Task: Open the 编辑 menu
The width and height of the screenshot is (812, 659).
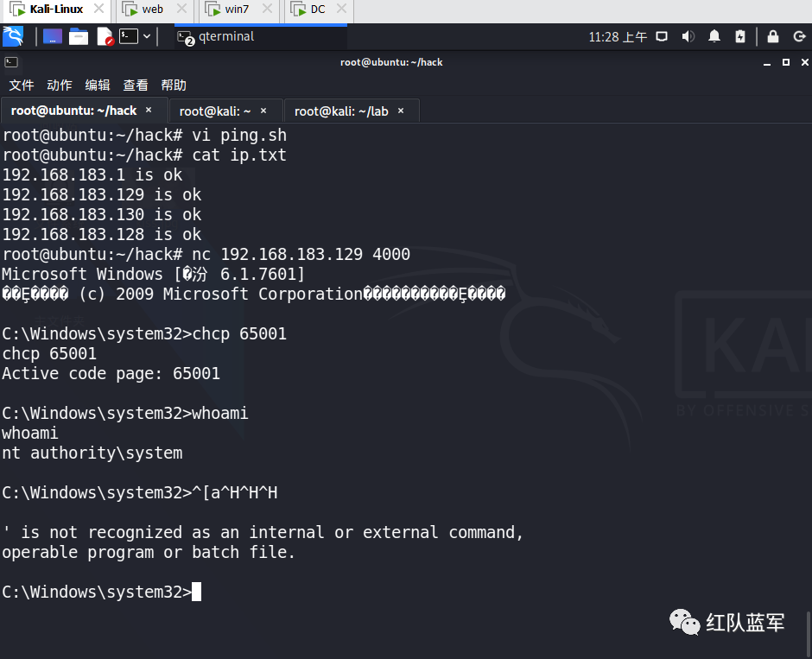Action: (98, 85)
